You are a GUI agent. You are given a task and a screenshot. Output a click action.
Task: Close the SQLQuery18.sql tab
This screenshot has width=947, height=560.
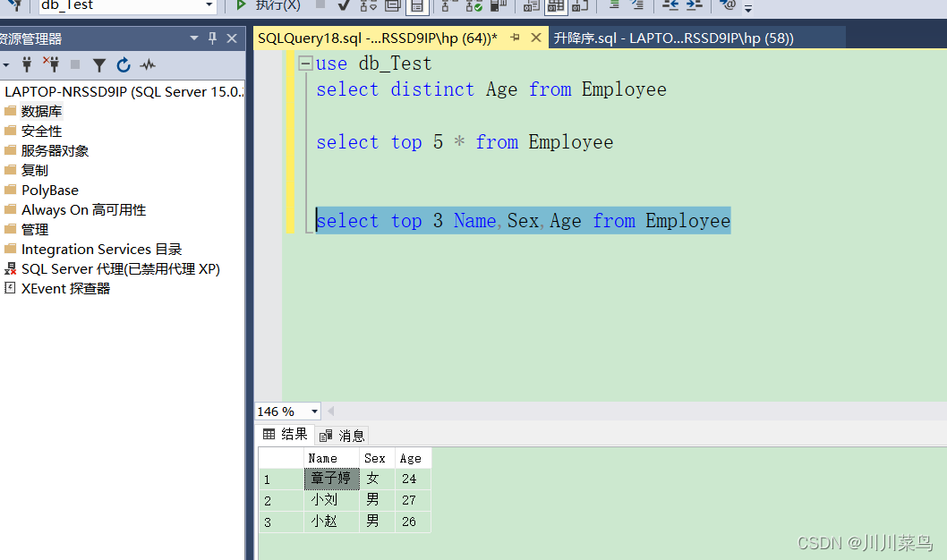(535, 38)
